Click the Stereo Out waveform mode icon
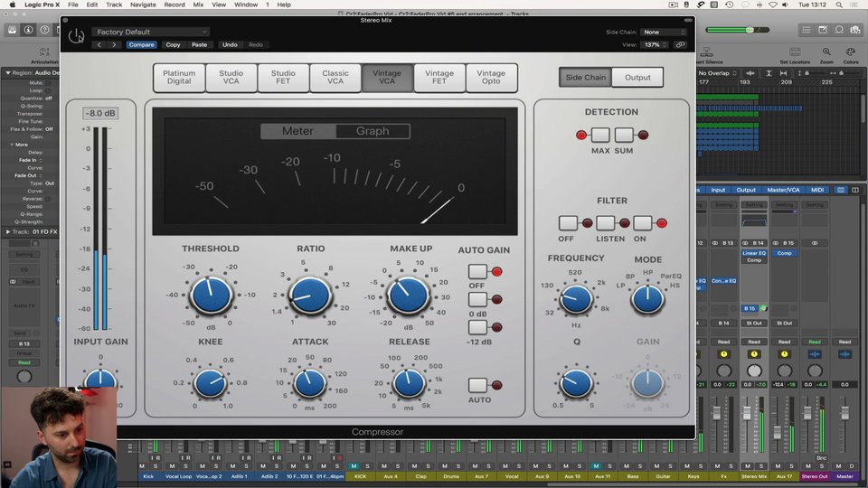The image size is (868, 488). coord(815,354)
